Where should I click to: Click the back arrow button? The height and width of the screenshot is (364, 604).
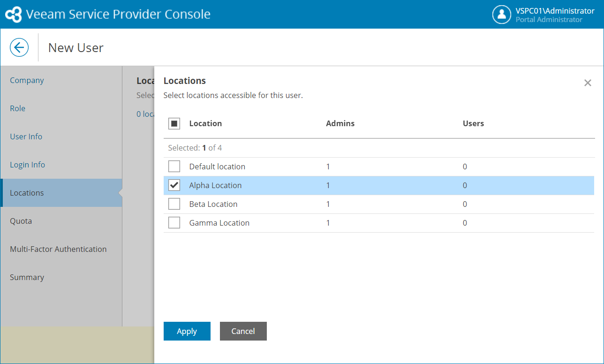(x=19, y=47)
